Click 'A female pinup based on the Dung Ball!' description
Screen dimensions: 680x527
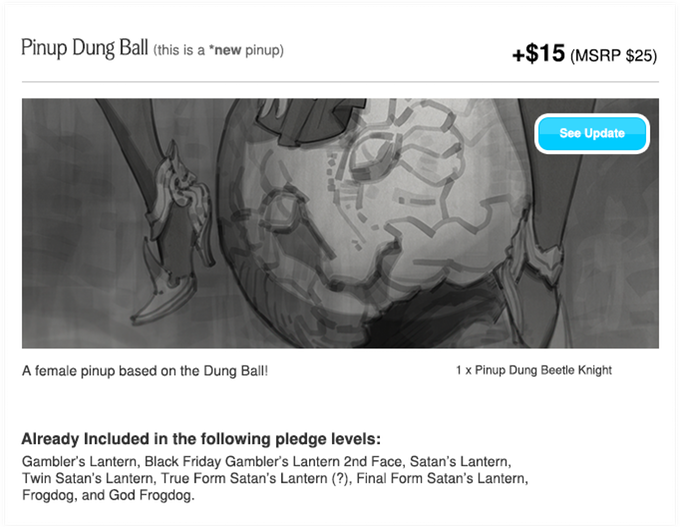(x=145, y=371)
